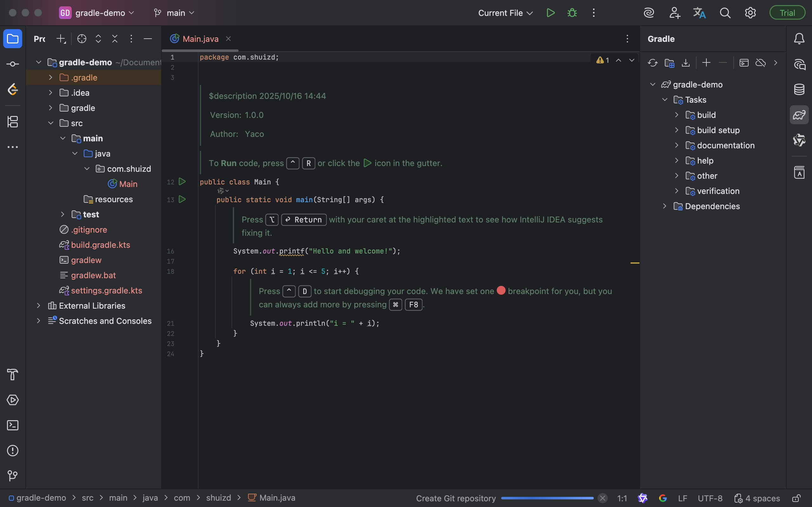The image size is (812, 507).
Task: Click the Commit tool window icon
Action: [x=12, y=64]
